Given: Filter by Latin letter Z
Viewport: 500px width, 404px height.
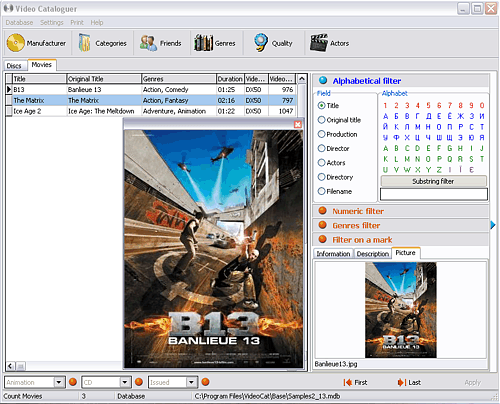Looking at the screenshot, I should [439, 169].
